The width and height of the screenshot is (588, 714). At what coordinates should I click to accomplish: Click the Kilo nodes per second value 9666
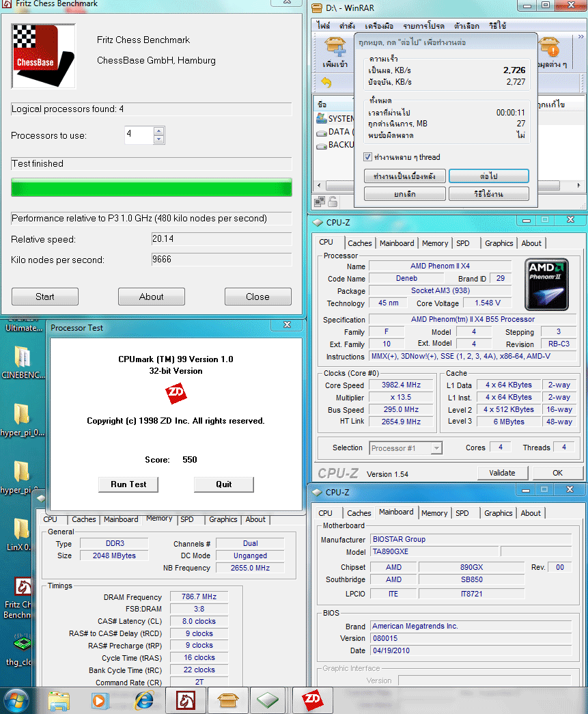pyautogui.click(x=222, y=260)
